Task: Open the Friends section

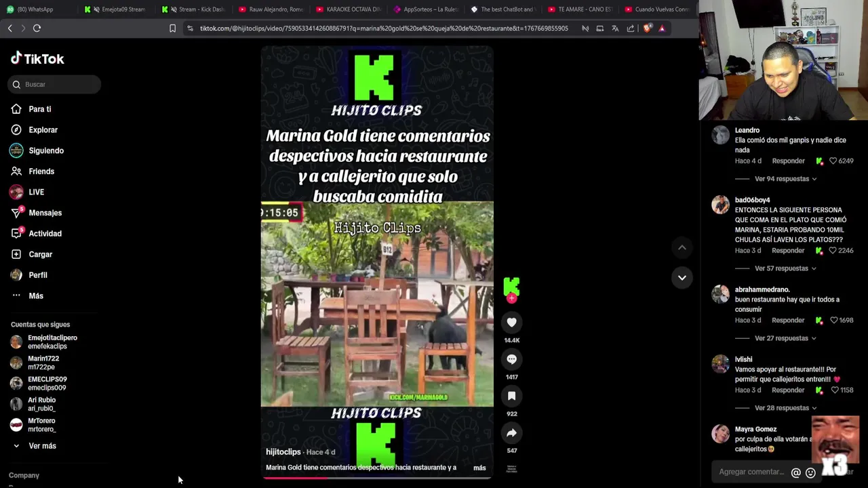Action: click(x=33, y=171)
